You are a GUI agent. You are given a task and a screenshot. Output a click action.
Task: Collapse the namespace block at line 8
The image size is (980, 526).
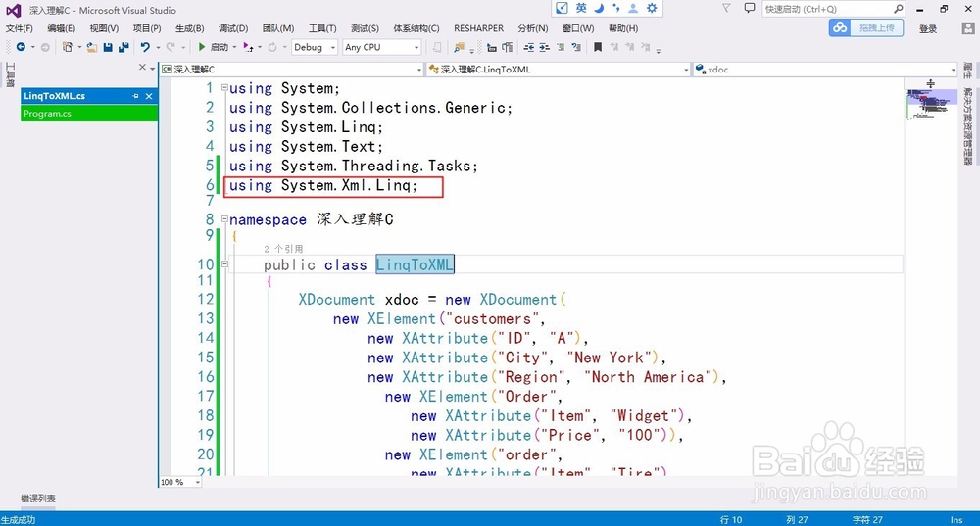(224, 218)
